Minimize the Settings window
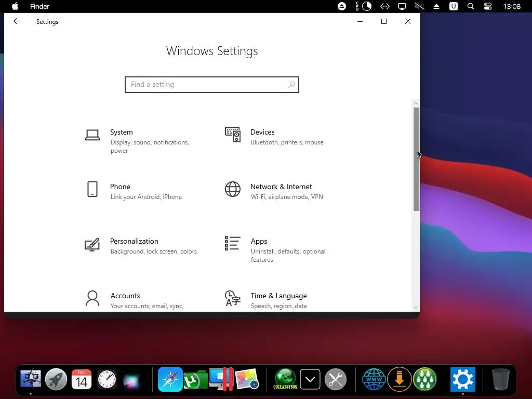 [x=360, y=21]
